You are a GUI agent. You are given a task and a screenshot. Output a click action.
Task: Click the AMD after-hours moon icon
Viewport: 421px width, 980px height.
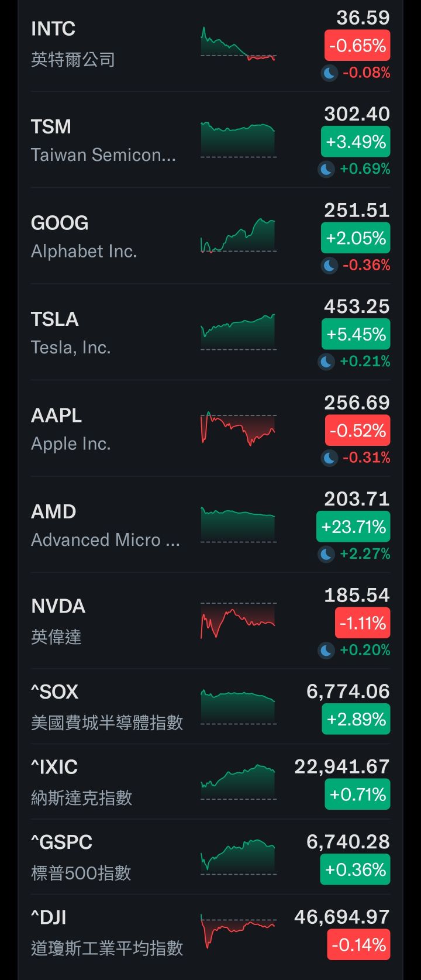(326, 554)
